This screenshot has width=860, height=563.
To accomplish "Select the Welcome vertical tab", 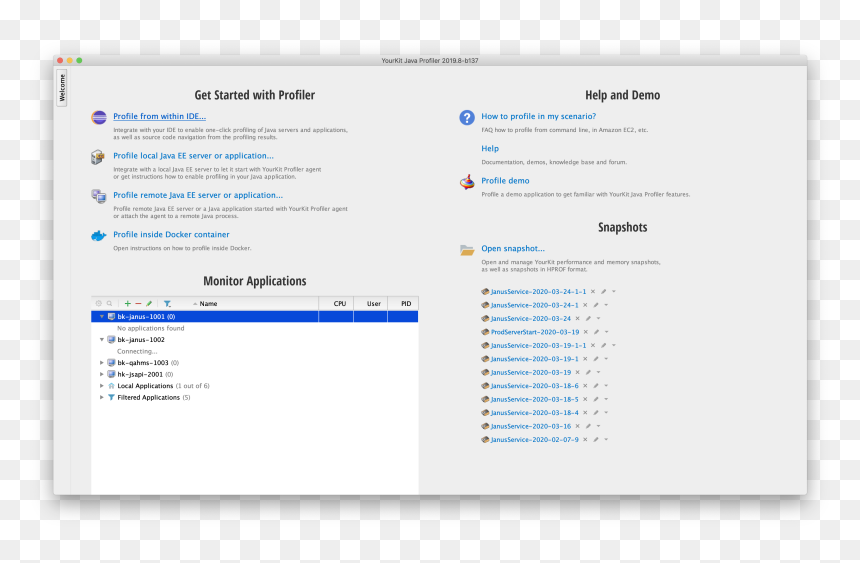I will [x=62, y=88].
